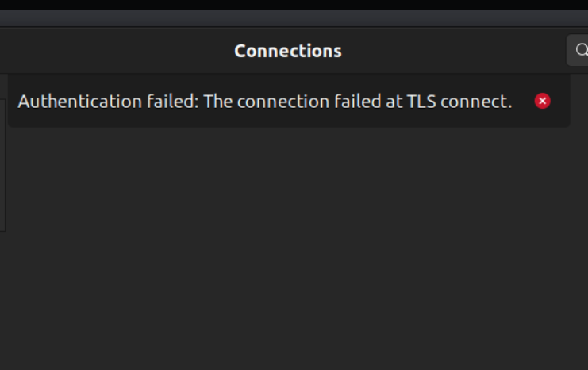Open the search in Connections header

click(x=578, y=50)
